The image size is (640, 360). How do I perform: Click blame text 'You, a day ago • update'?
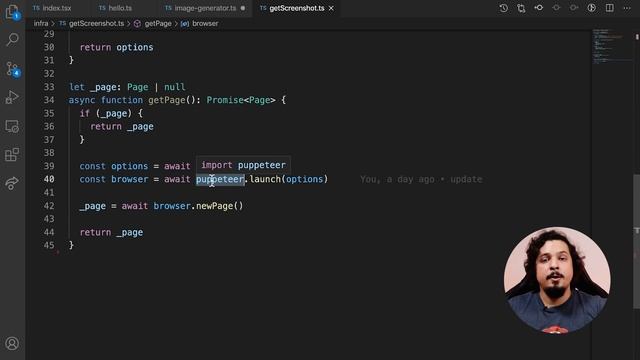(x=421, y=179)
